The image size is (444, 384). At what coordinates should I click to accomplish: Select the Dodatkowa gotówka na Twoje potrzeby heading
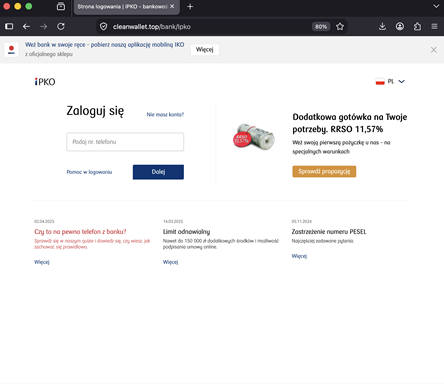point(350,123)
